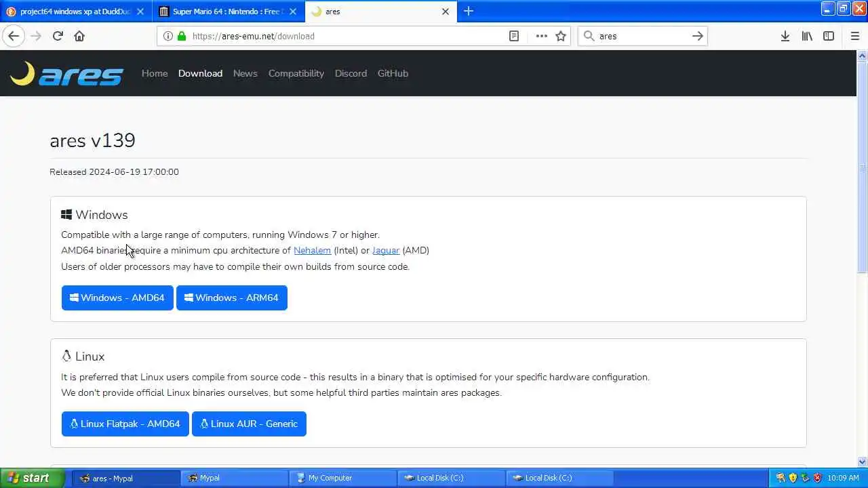Click the Released 2024-06-19 17:00:00 text
This screenshot has width=868, height=488.
pos(114,171)
